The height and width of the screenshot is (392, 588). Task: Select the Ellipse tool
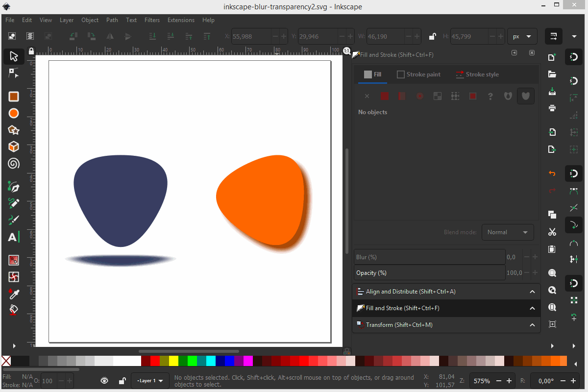14,113
